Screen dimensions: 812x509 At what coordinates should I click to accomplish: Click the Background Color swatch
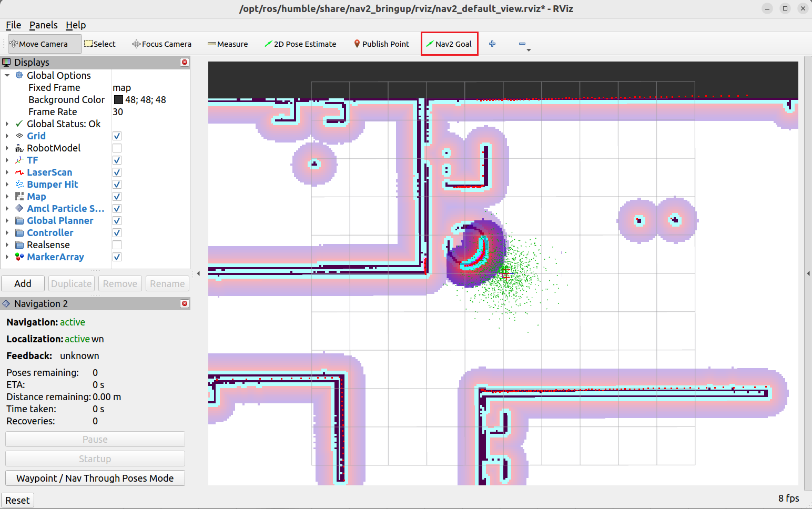118,100
